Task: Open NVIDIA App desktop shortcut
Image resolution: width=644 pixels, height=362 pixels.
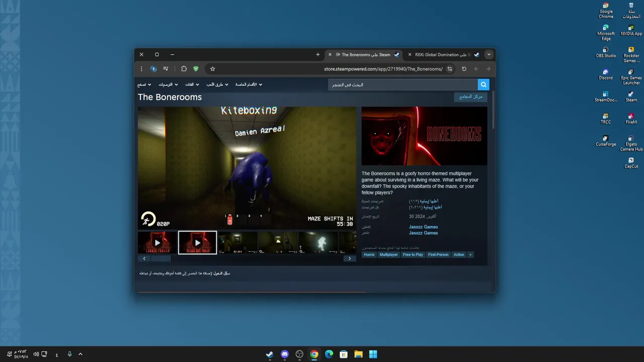Action: [x=631, y=30]
